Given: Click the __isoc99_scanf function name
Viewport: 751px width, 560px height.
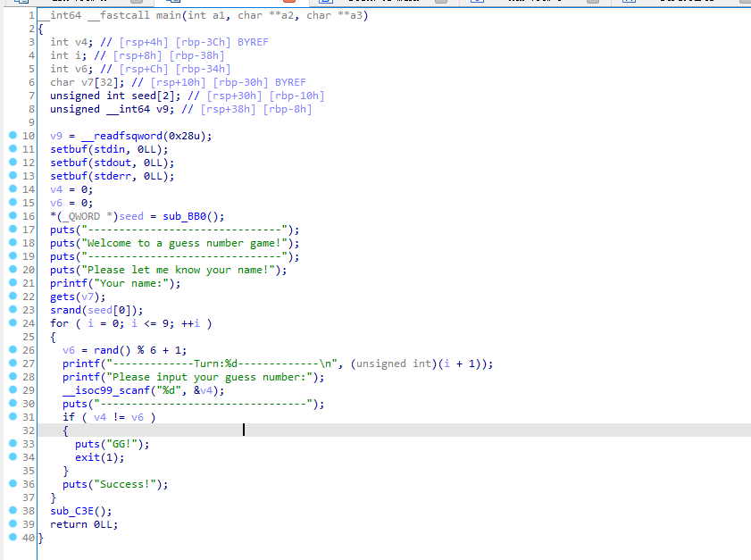Looking at the screenshot, I should pyautogui.click(x=106, y=391).
